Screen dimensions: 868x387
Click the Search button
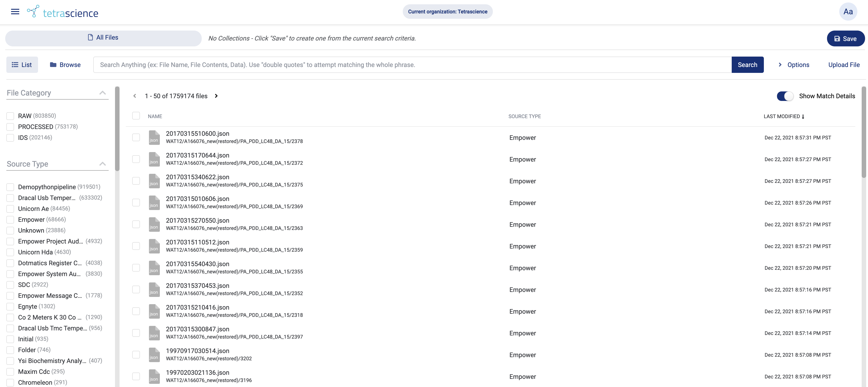(x=747, y=65)
